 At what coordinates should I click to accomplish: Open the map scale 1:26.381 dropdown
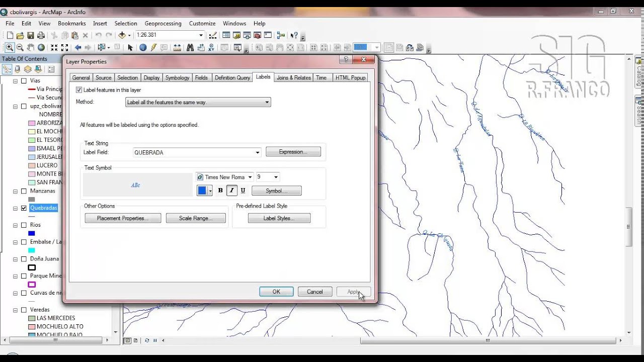pyautogui.click(x=201, y=35)
